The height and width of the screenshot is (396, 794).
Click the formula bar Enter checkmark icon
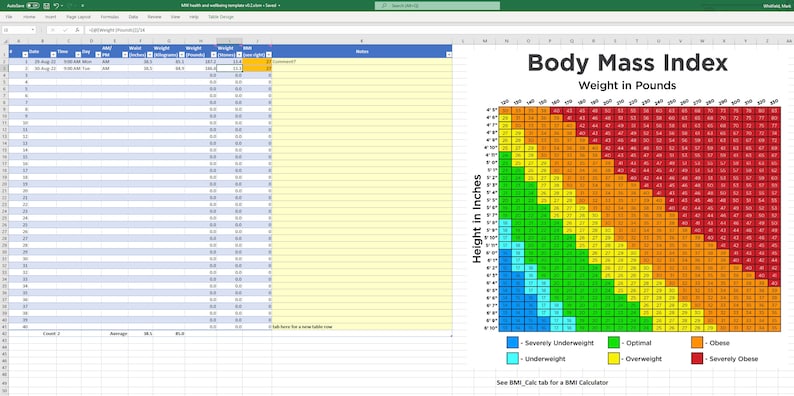pos(65,30)
